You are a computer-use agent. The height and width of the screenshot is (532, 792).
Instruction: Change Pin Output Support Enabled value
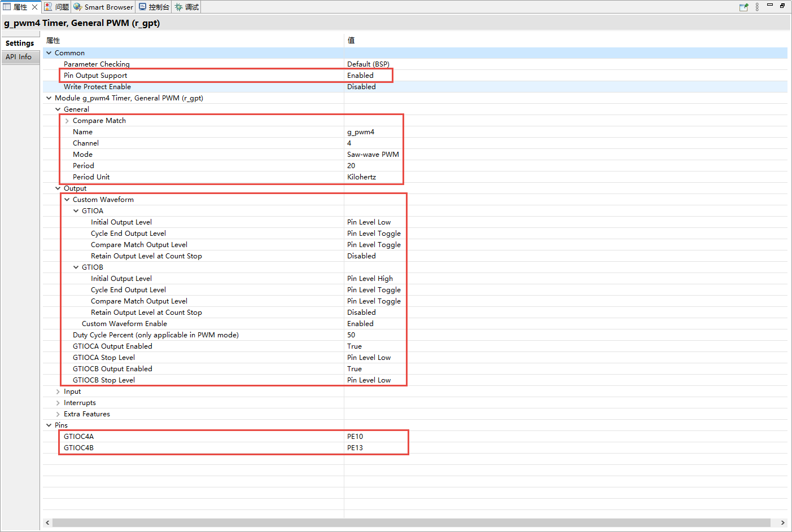(360, 76)
